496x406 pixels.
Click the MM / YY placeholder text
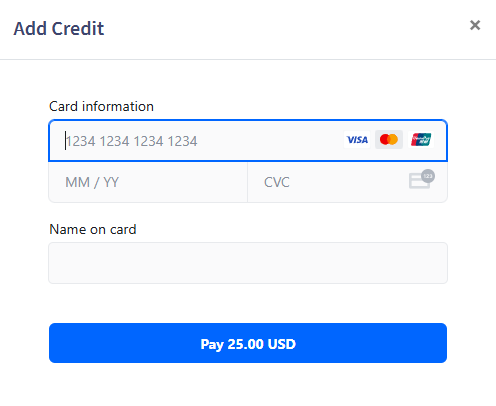pyautogui.click(x=92, y=182)
